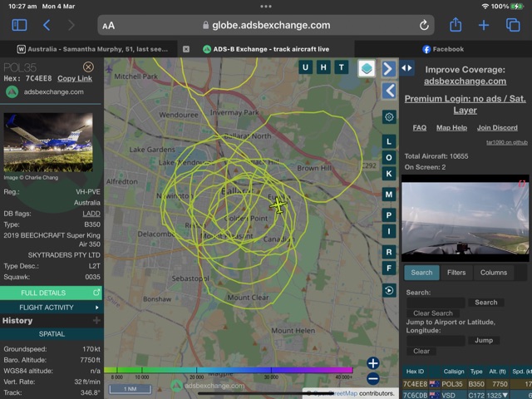Close the POL35 aircraft info panel
The image size is (532, 399).
88,66
